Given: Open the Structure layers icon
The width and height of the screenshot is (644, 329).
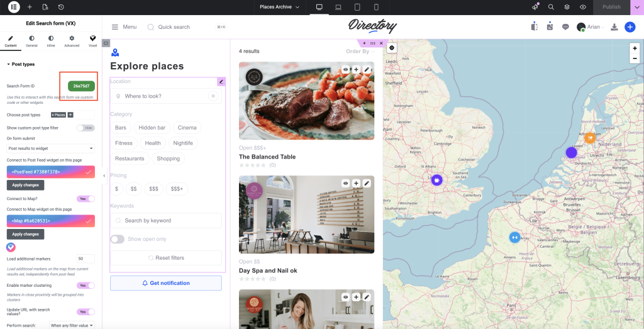Looking at the screenshot, I should [x=567, y=7].
